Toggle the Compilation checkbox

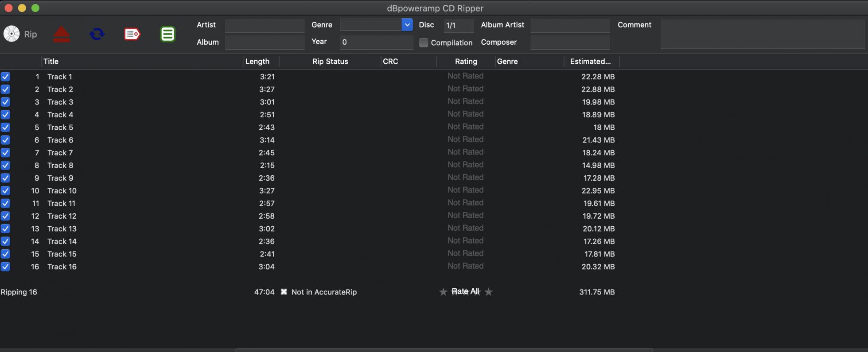click(424, 43)
